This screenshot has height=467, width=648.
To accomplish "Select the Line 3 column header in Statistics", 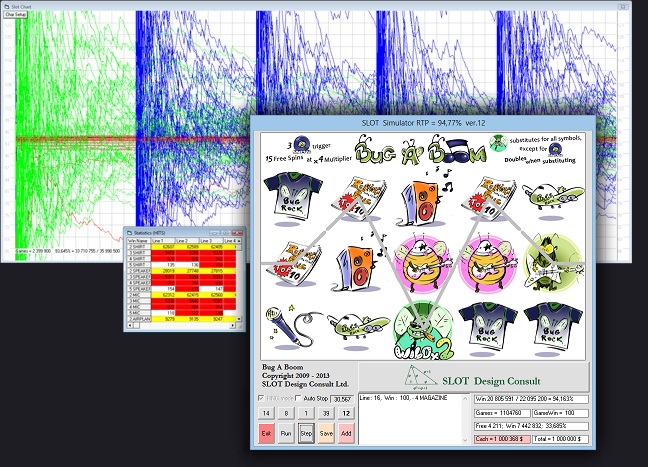I will pyautogui.click(x=211, y=241).
